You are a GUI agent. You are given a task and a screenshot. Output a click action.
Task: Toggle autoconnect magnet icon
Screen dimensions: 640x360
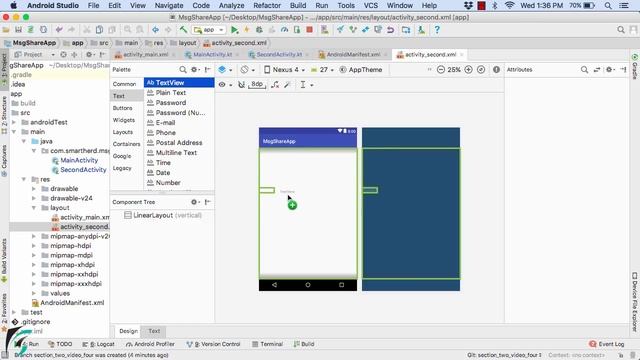click(x=242, y=84)
